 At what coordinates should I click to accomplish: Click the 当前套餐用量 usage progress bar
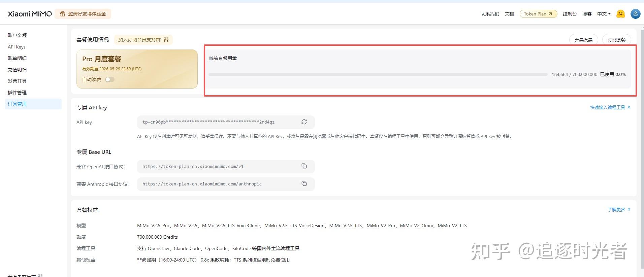[378, 74]
